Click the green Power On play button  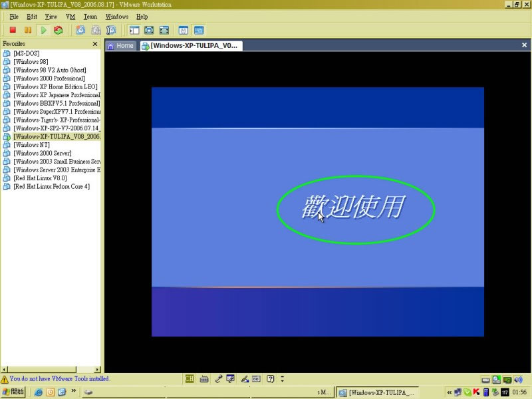[x=43, y=30]
